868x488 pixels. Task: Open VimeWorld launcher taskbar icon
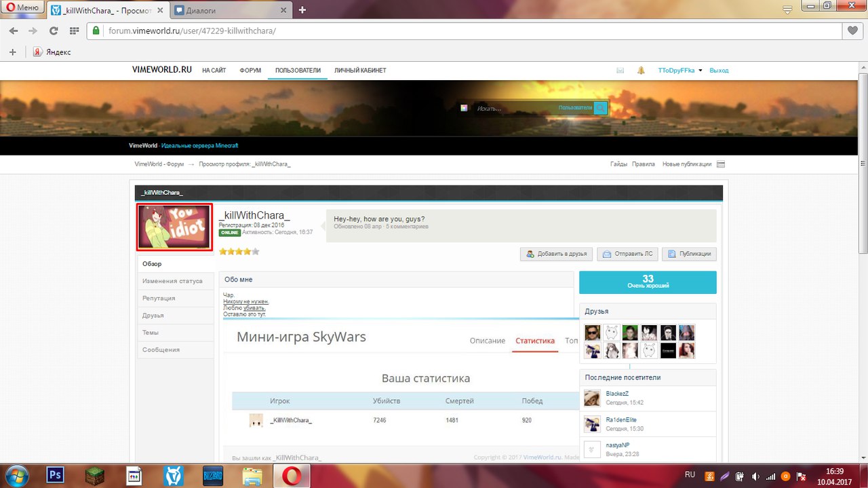174,475
